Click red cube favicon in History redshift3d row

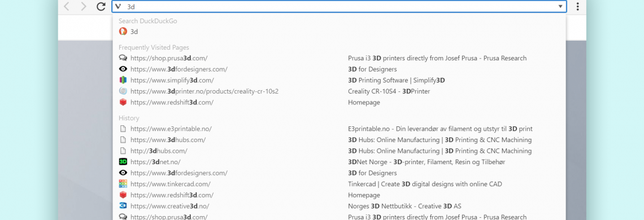tap(123, 195)
